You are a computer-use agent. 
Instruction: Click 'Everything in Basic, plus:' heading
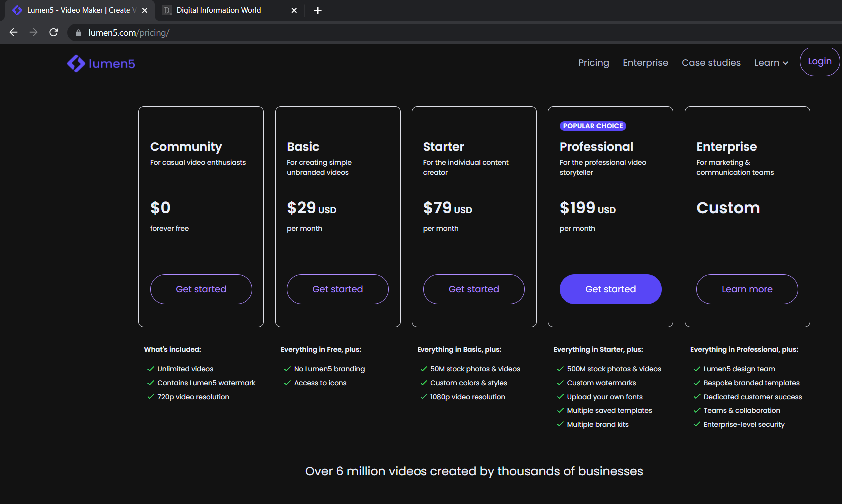(x=459, y=349)
